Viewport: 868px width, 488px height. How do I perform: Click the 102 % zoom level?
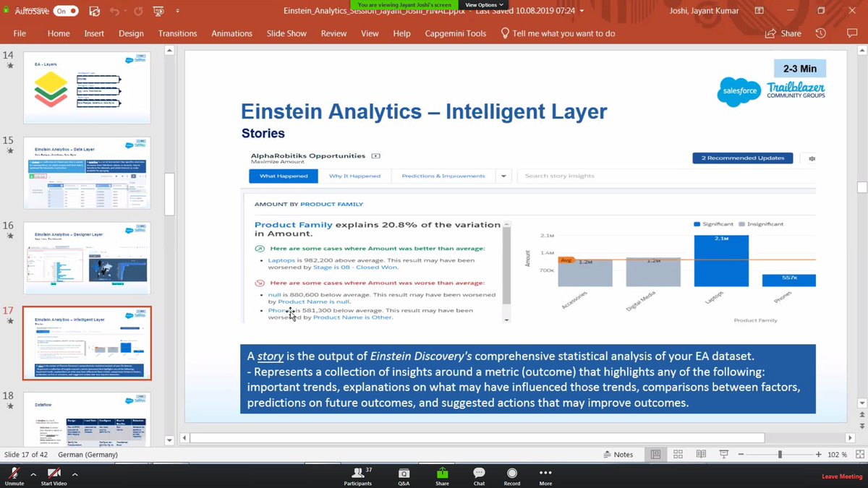point(835,455)
